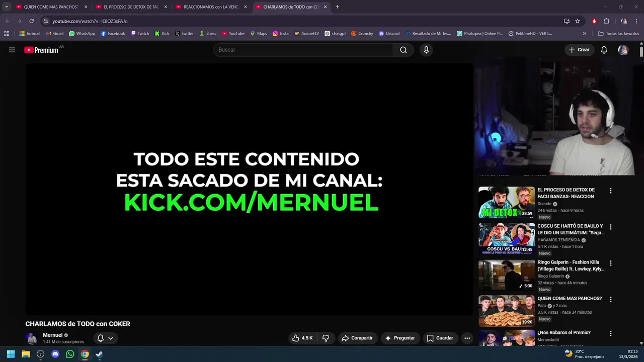Open Windows Start menu
This screenshot has width=644, height=362.
coord(11,354)
